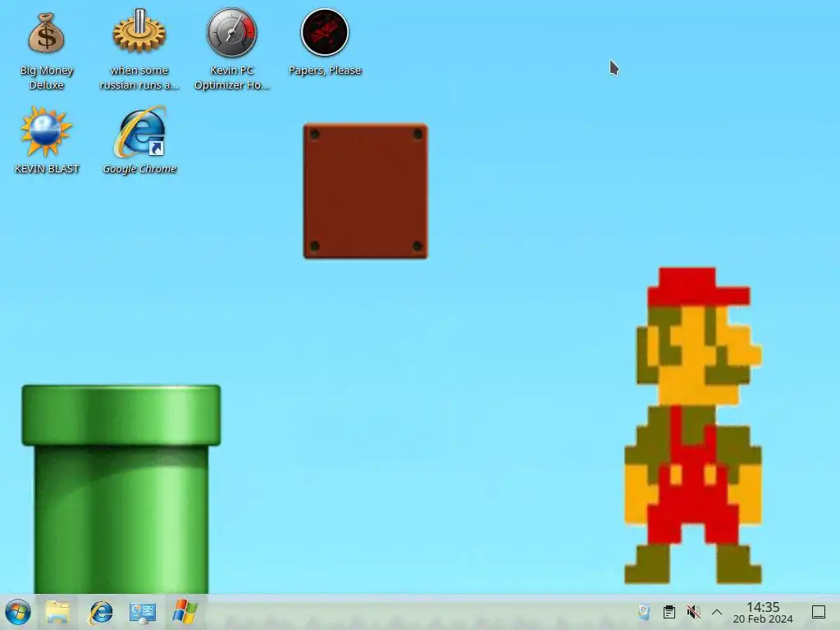Launch Internet Explorer from the taskbar
The height and width of the screenshot is (630, 840).
[100, 612]
